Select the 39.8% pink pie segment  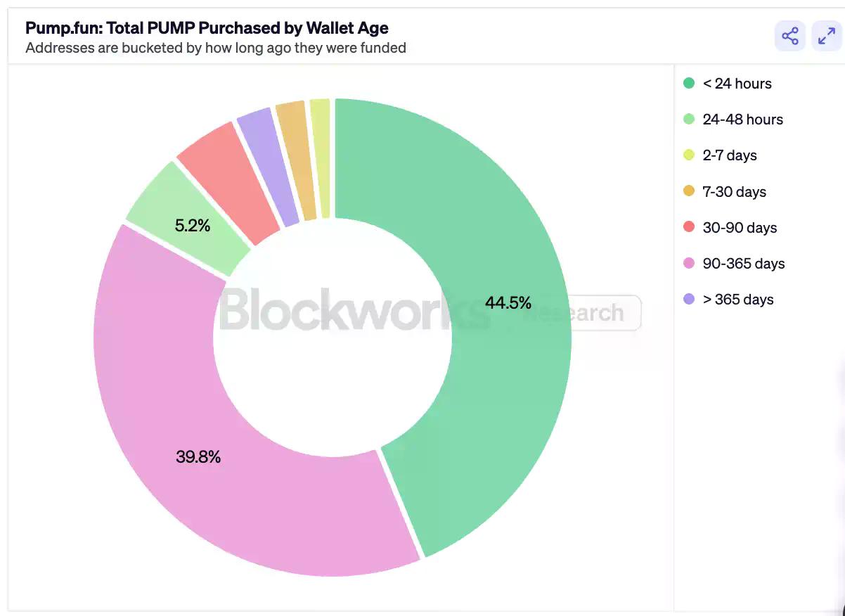click(x=199, y=456)
